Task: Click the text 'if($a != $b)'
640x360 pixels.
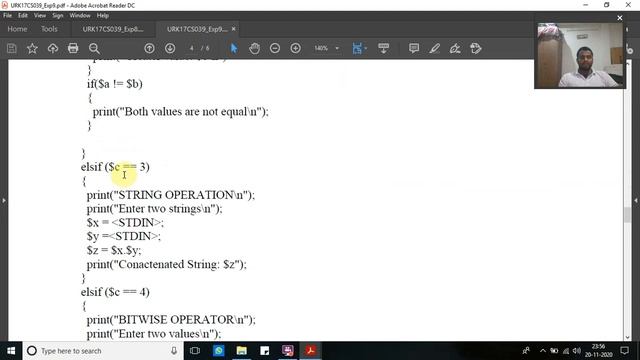Action: coord(115,84)
